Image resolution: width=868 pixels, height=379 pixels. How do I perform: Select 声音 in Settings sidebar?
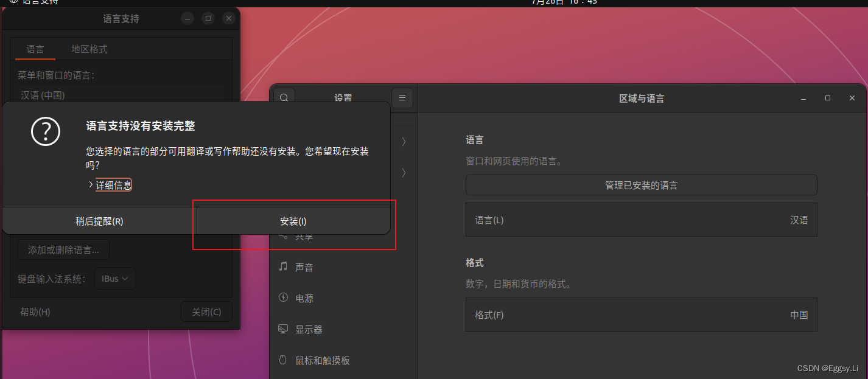pos(343,267)
